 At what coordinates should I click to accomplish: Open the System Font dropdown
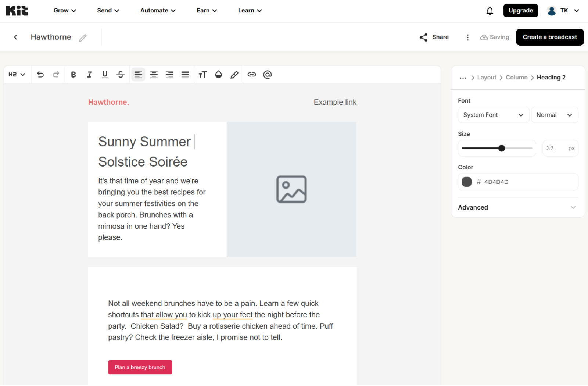pyautogui.click(x=493, y=115)
